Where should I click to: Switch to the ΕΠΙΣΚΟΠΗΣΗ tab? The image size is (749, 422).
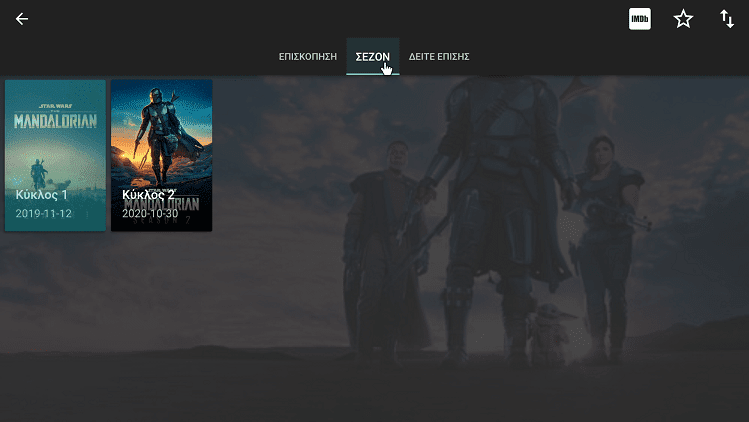(308, 56)
